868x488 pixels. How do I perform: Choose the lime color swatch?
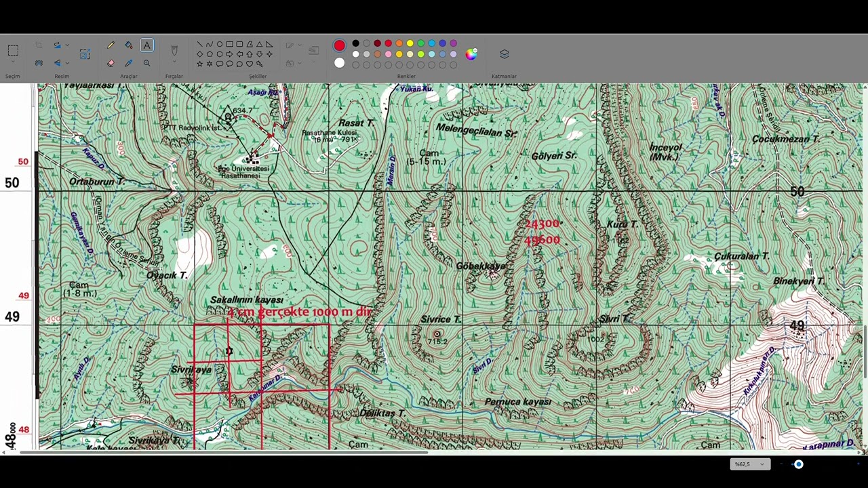420,54
